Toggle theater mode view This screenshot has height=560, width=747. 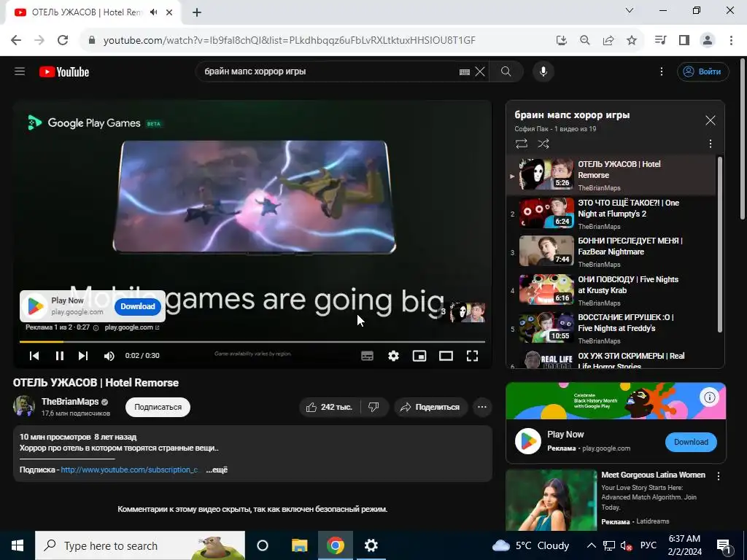click(446, 356)
